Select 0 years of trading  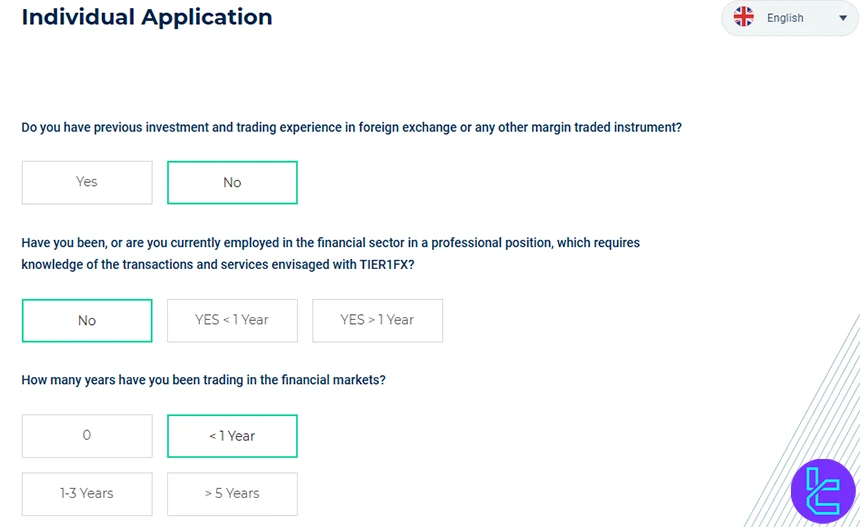point(87,435)
